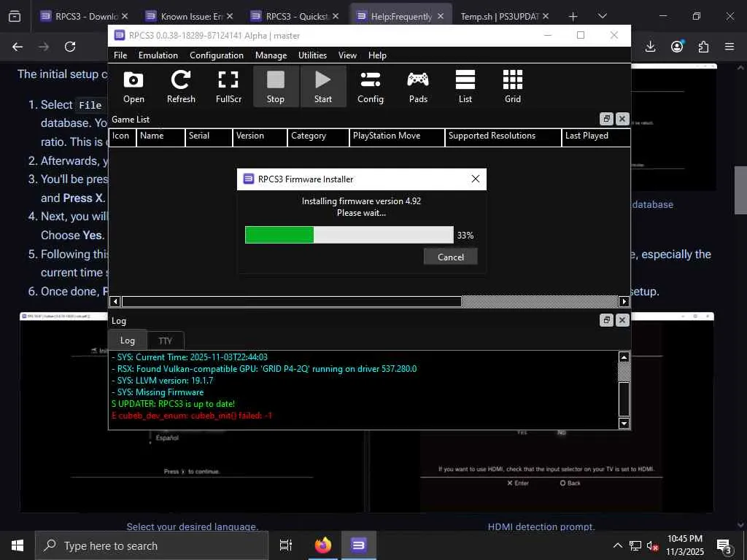Toggle fullscreen with the FullScr icon

tap(228, 87)
